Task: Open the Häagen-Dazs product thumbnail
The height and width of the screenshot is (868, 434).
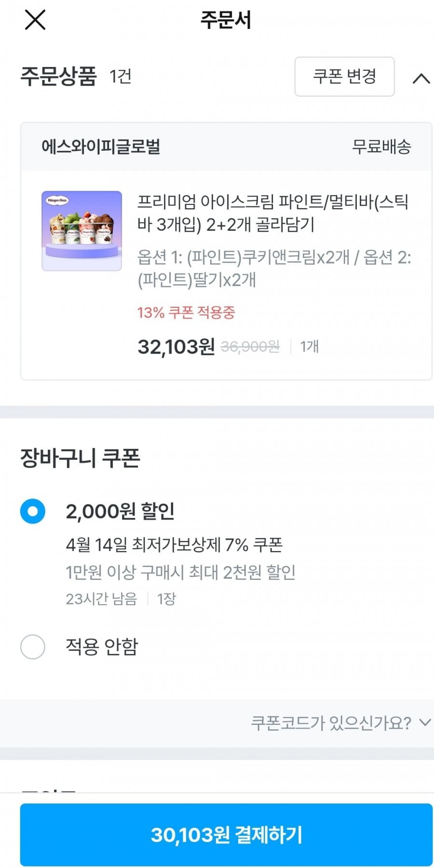Action: (x=81, y=231)
